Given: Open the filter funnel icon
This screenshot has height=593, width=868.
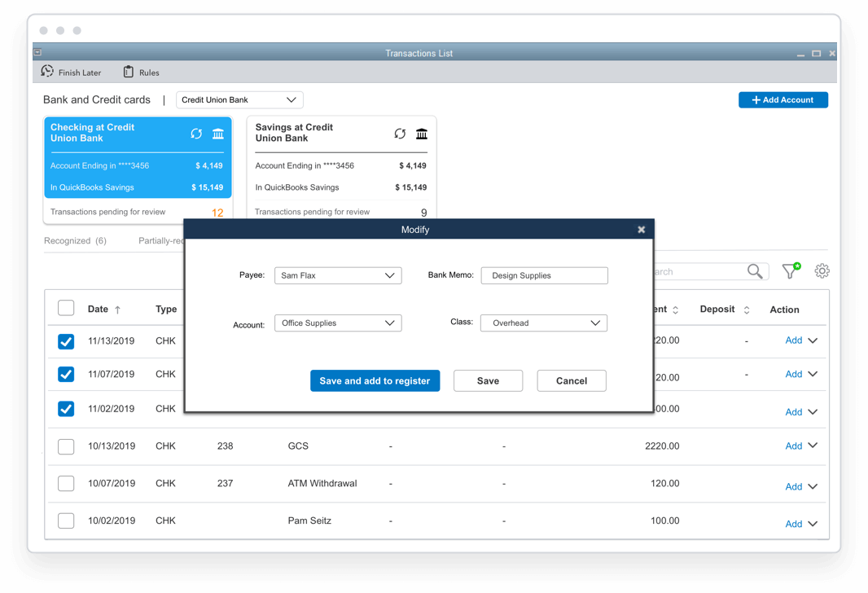Looking at the screenshot, I should pyautogui.click(x=790, y=271).
